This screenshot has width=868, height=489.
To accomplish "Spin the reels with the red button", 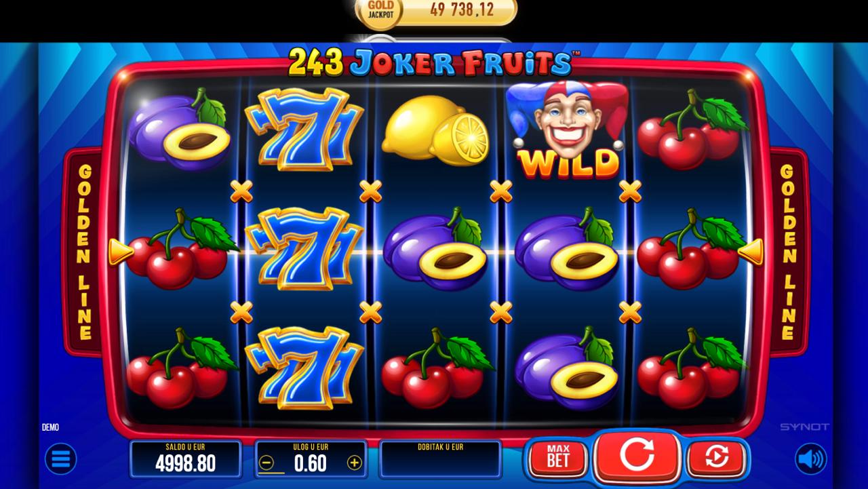I will click(x=637, y=455).
